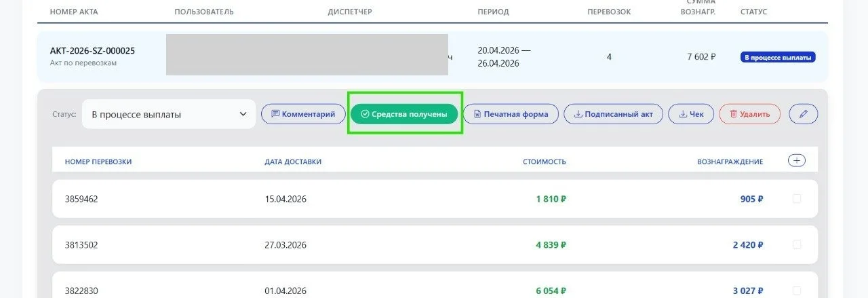
Task: Click the В процессе выплаты status badge
Action: tap(778, 57)
